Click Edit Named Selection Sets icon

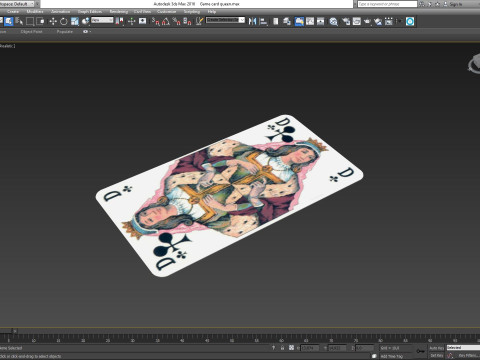coord(199,21)
